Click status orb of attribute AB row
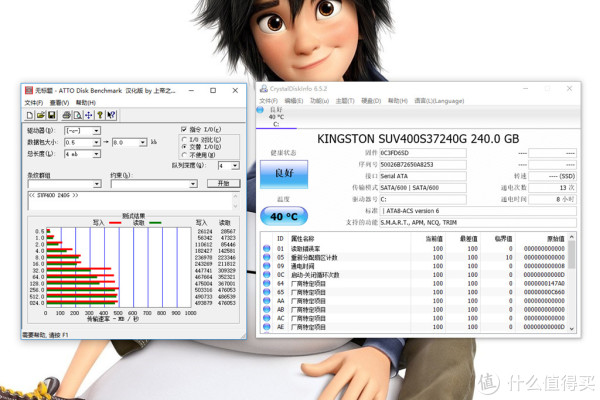The height and width of the screenshot is (400, 600). [x=267, y=309]
